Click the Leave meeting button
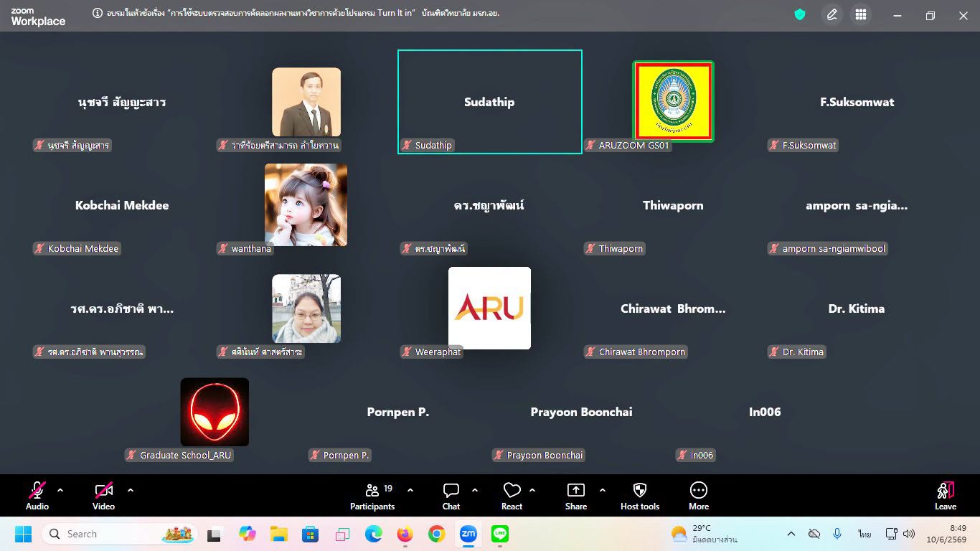Viewport: 980px width, 551px height. (946, 496)
